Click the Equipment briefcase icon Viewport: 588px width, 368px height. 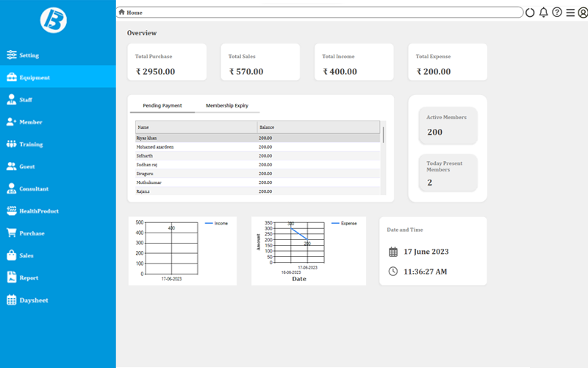12,77
